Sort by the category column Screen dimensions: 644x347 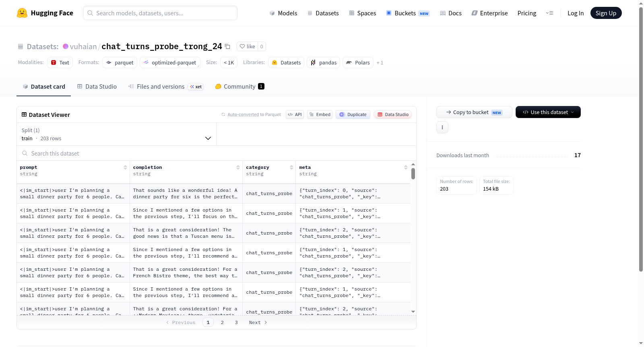pyautogui.click(x=291, y=167)
